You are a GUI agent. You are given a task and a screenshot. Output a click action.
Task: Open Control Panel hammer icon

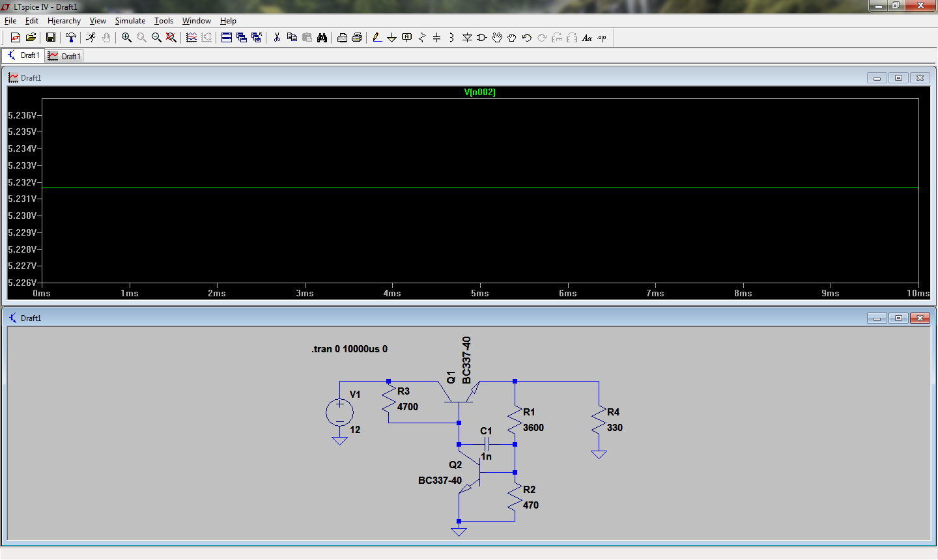click(x=71, y=38)
